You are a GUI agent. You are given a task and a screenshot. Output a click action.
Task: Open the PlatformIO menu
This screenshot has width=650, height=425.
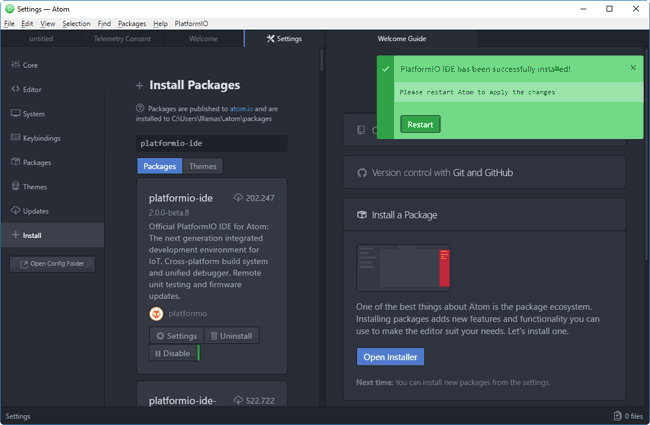[x=192, y=24]
